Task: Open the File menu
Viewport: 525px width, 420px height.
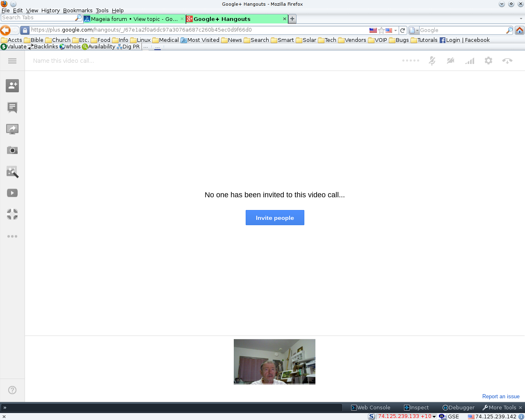Action: [x=6, y=10]
